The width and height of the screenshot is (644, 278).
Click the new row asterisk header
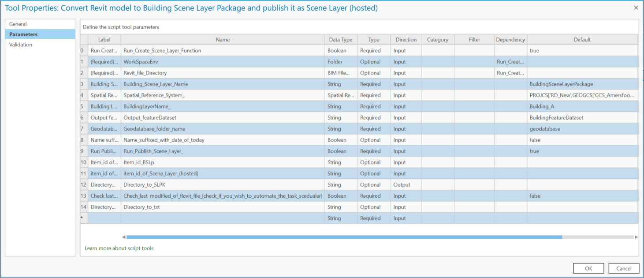pyautogui.click(x=84, y=218)
